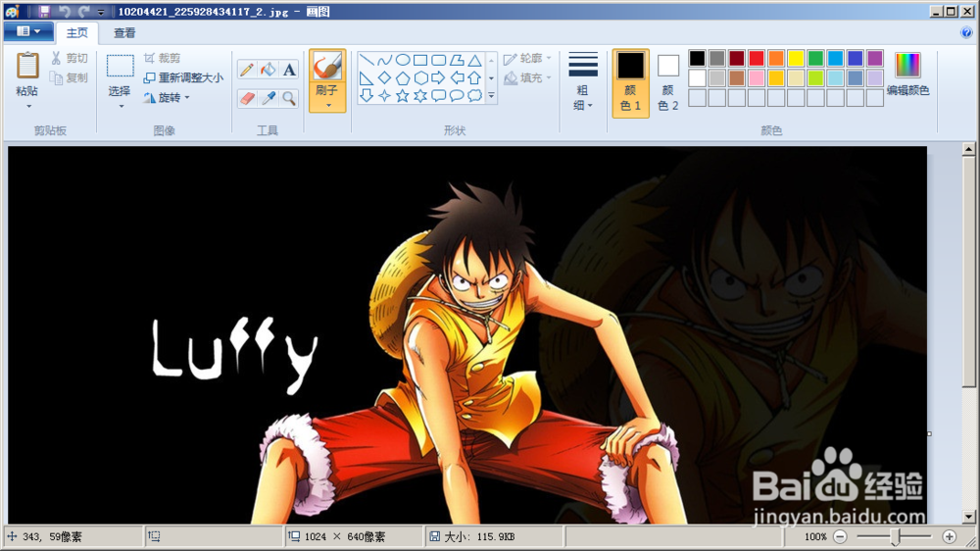Click the Save icon in title bar
This screenshot has width=980, height=551.
tap(44, 11)
